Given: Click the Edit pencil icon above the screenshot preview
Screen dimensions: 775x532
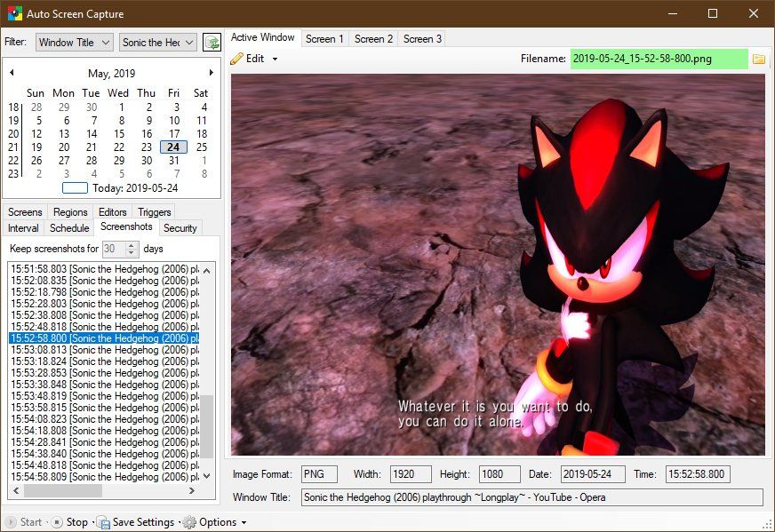Looking at the screenshot, I should [x=238, y=58].
